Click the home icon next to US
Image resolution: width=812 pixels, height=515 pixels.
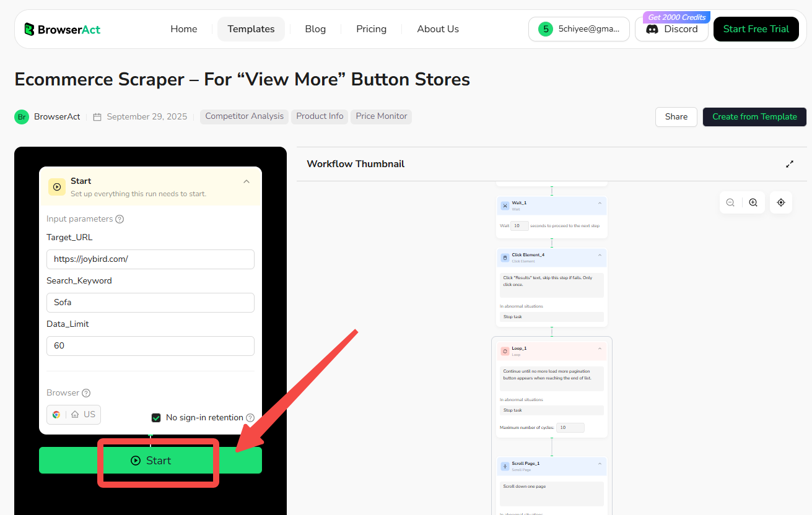coord(75,414)
